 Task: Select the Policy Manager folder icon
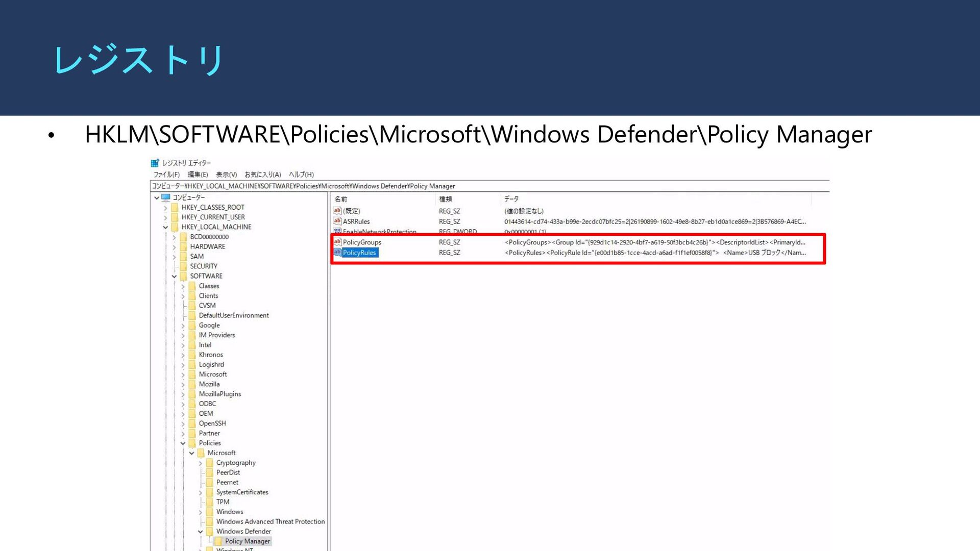[x=218, y=541]
